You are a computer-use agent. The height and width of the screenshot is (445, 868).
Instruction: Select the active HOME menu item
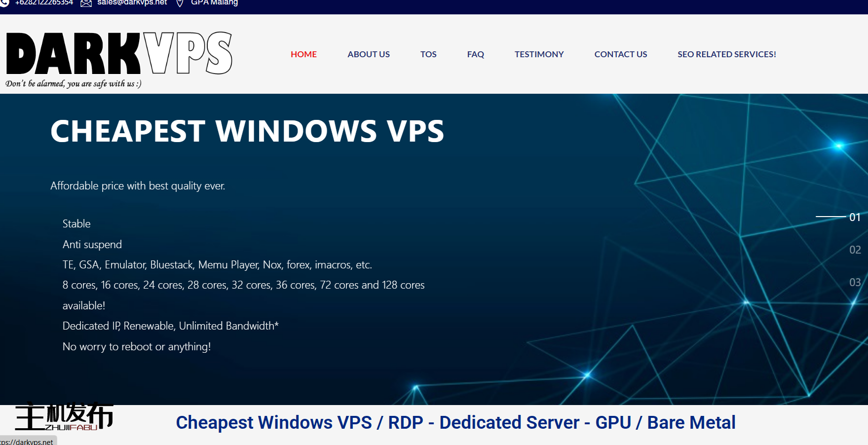pyautogui.click(x=303, y=54)
